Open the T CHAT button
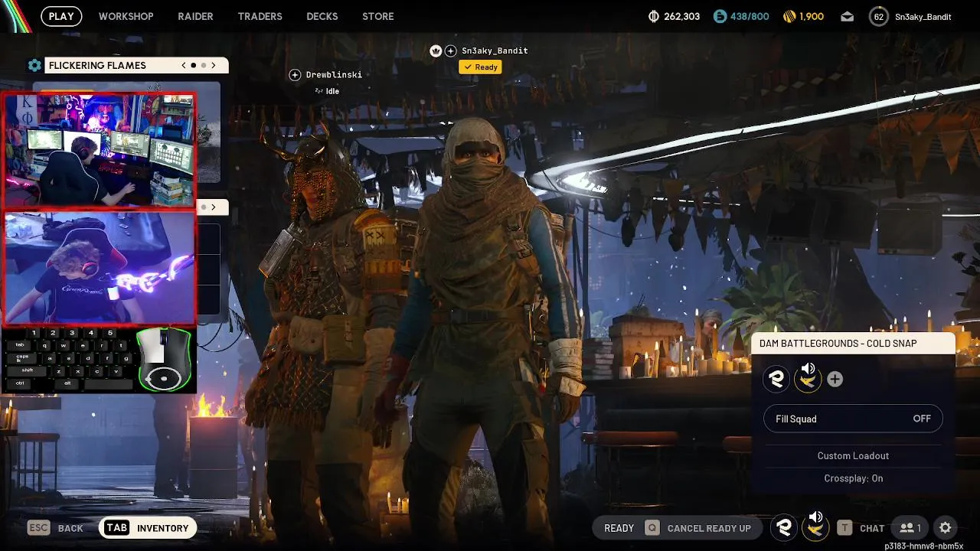Screen dimensions: 980x551 (861, 528)
